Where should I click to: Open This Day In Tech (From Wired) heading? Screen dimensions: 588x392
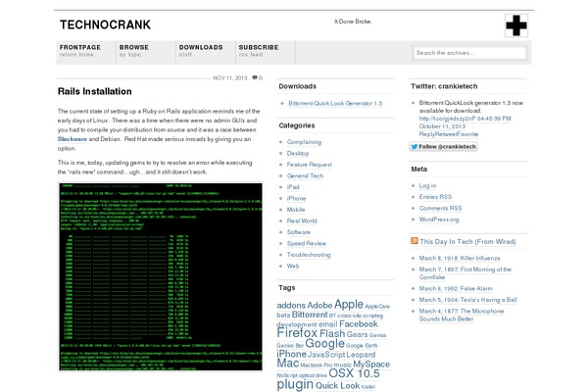coord(467,242)
